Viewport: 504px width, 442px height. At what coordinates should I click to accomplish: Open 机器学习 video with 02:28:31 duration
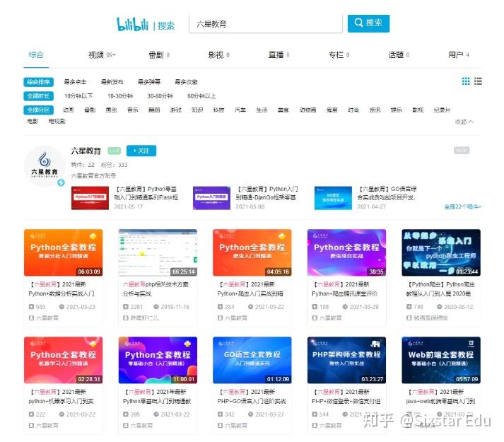click(64, 360)
